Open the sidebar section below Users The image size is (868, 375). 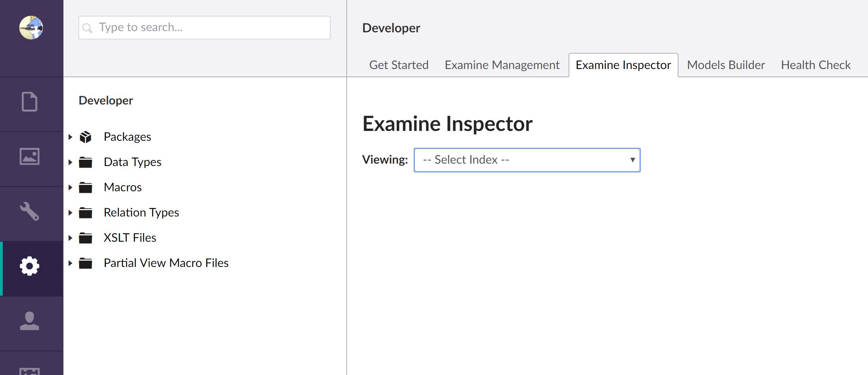tap(30, 371)
